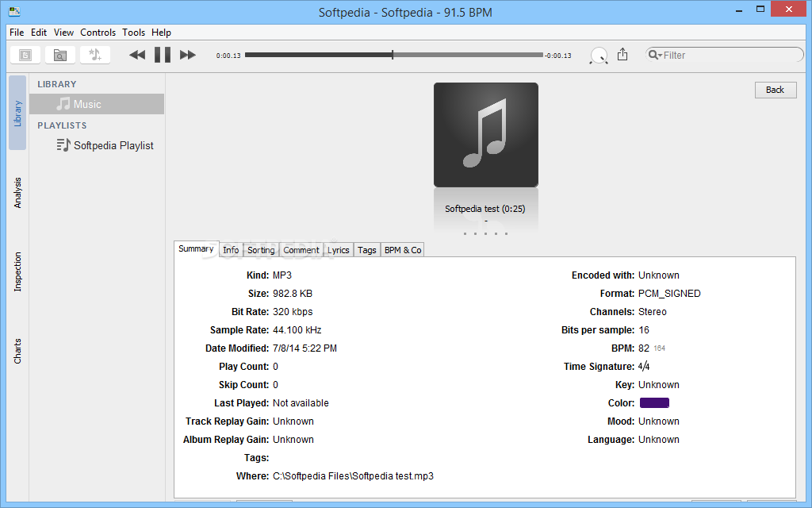Image resolution: width=812 pixels, height=508 pixels.
Task: Click into the Filter input field
Action: [725, 55]
